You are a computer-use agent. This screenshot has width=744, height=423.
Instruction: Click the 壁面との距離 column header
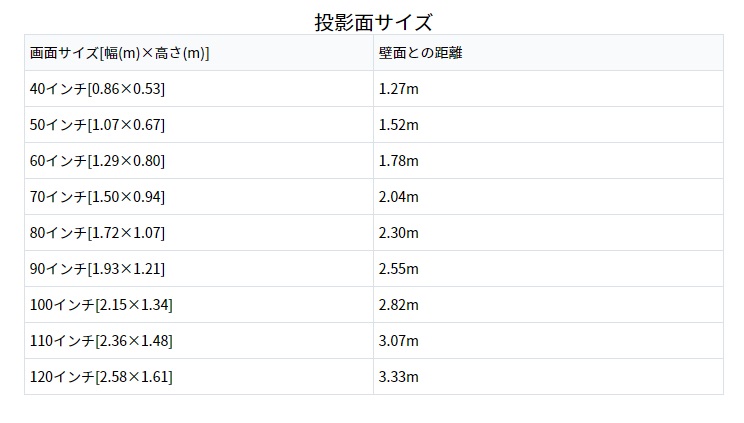point(420,53)
